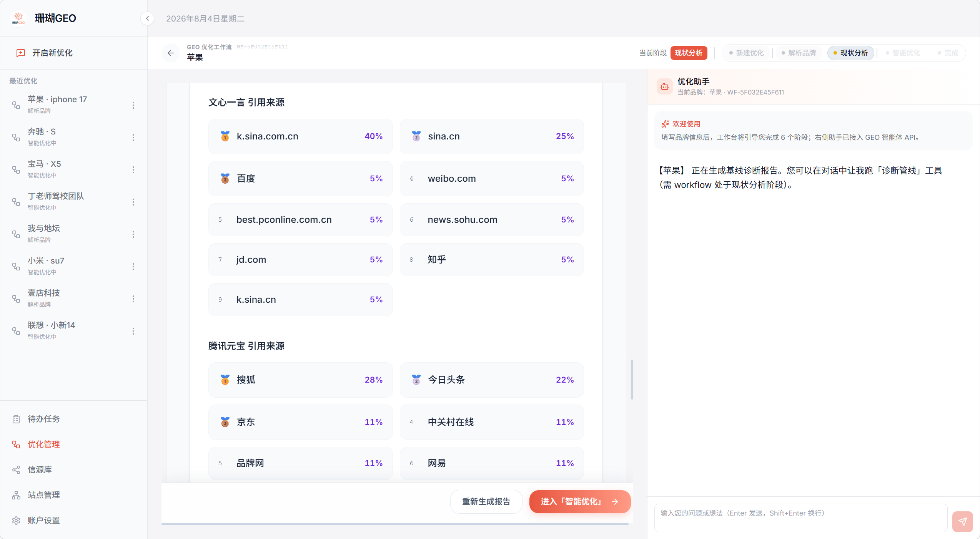The width and height of the screenshot is (980, 539).
Task: Open 小米 · su7 optimization entry
Action: point(73,266)
